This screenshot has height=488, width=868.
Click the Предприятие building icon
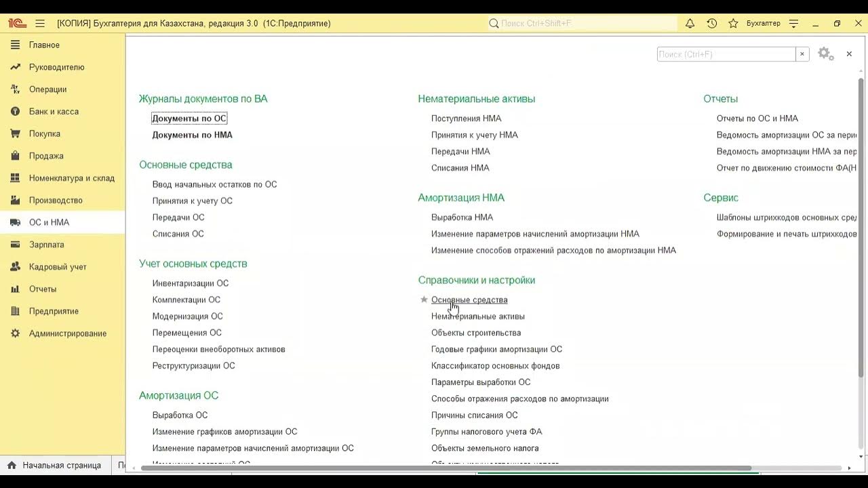click(x=15, y=311)
